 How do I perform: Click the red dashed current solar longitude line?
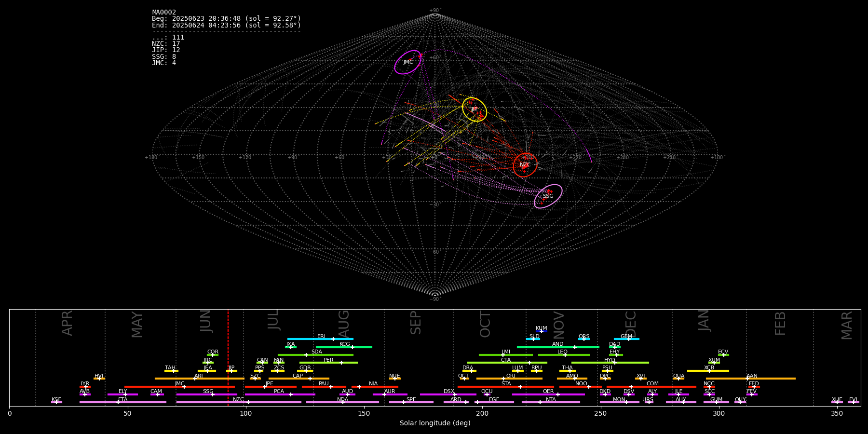pos(228,358)
